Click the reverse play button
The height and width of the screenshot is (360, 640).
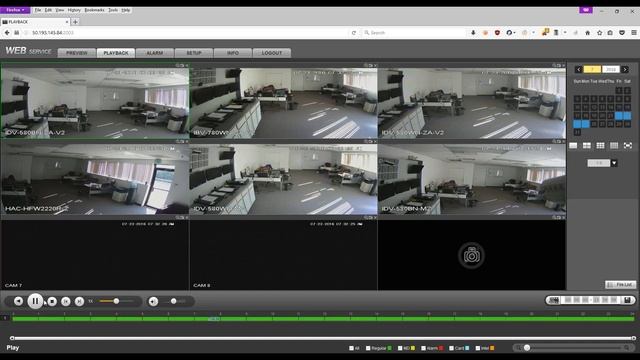tap(18, 301)
